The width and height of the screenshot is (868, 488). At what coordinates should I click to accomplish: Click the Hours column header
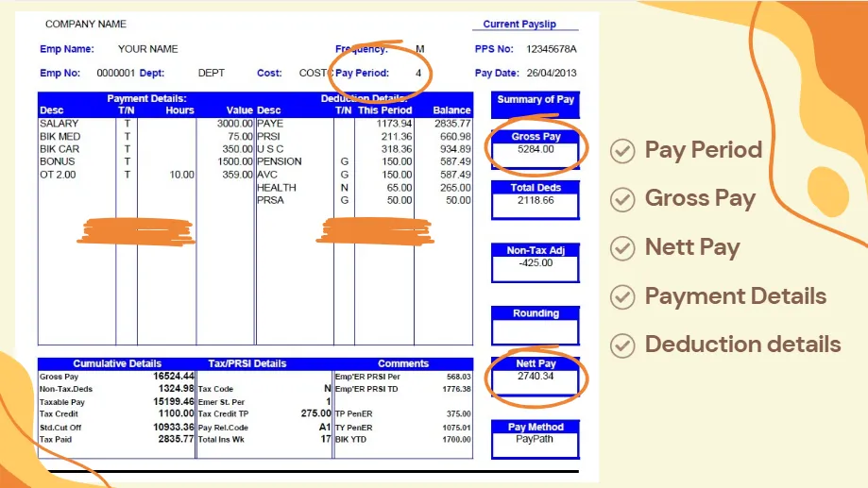click(x=179, y=110)
